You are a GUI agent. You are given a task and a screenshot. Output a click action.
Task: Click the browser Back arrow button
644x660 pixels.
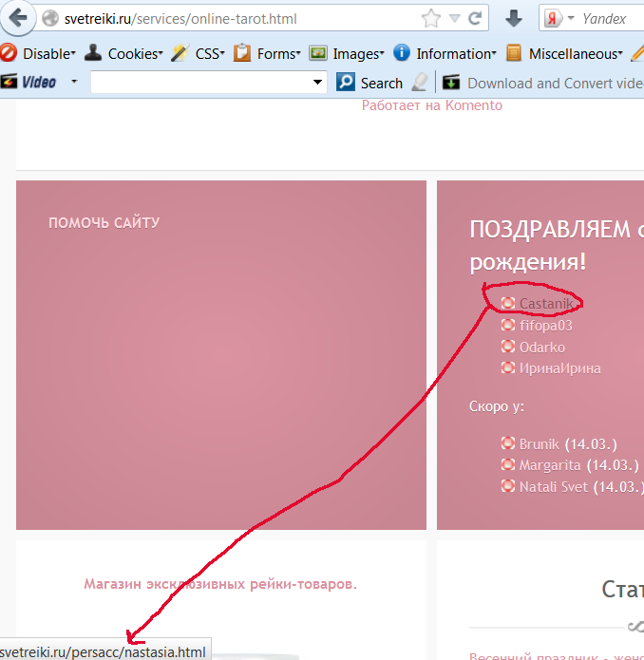tap(18, 18)
